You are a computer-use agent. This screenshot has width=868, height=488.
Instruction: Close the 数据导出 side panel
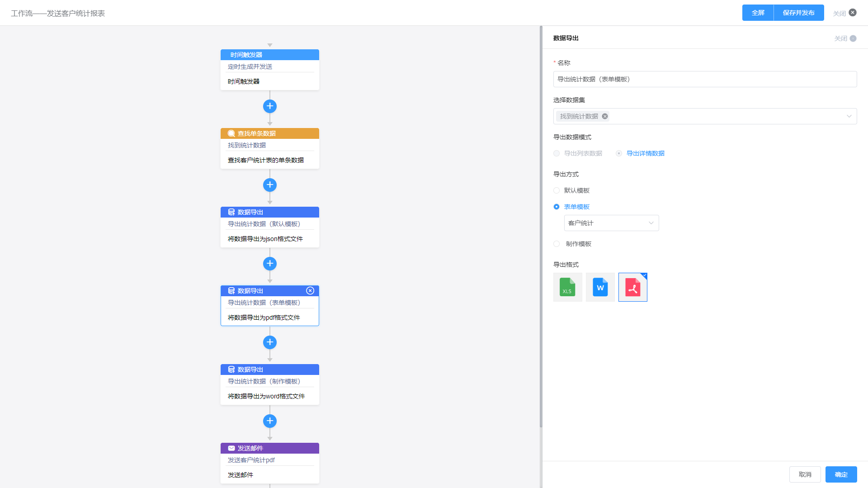coord(853,38)
